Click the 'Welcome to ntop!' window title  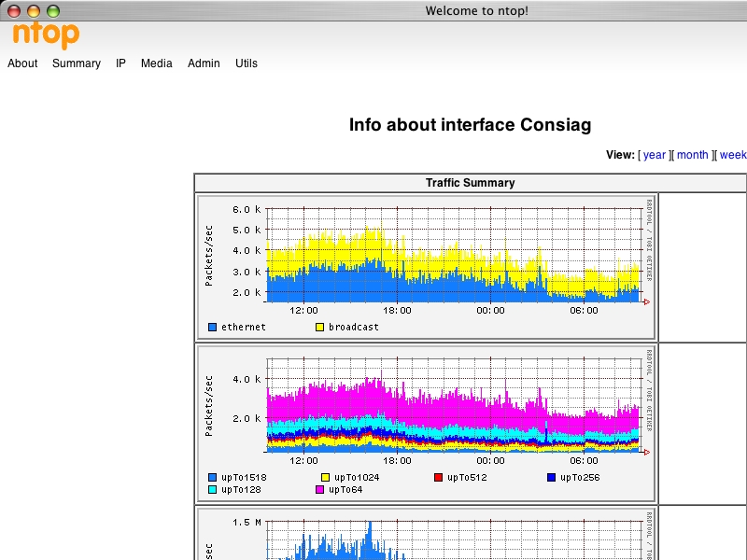(x=476, y=10)
